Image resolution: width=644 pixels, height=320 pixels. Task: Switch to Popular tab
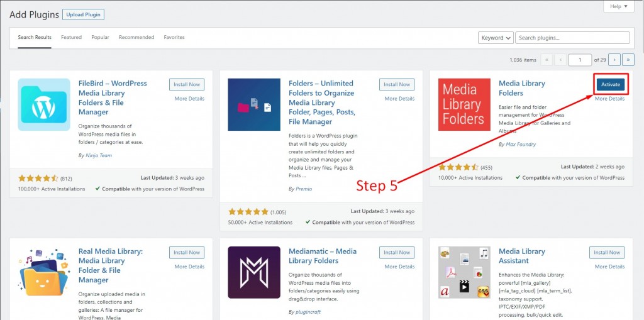point(100,37)
